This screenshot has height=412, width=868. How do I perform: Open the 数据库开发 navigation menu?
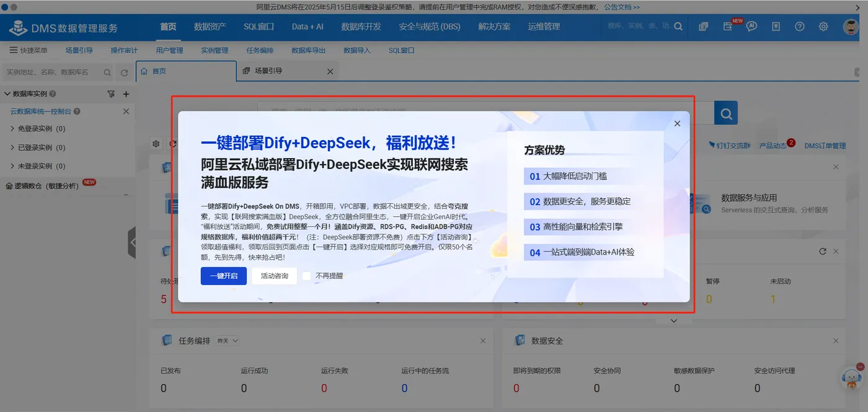[x=361, y=27]
